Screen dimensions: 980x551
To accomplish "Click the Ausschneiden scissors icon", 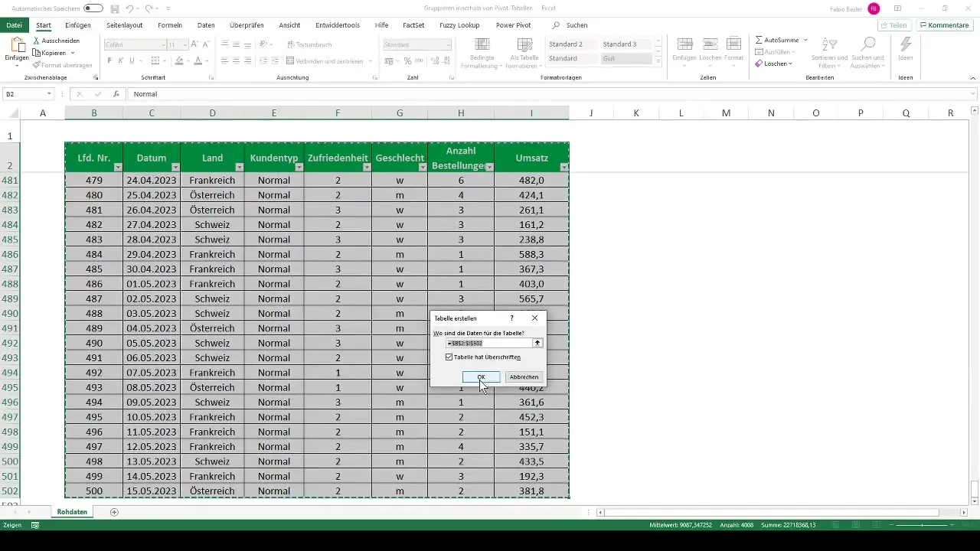I will tap(37, 41).
